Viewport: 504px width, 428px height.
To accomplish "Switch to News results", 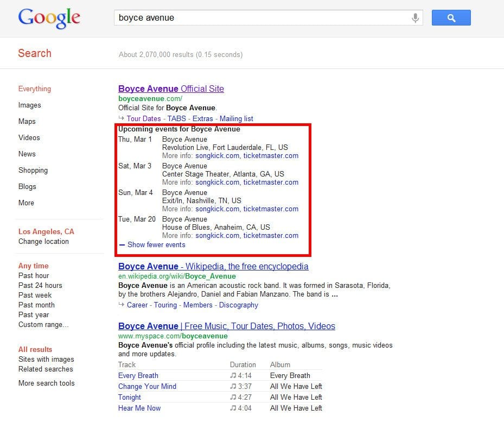I will (27, 154).
